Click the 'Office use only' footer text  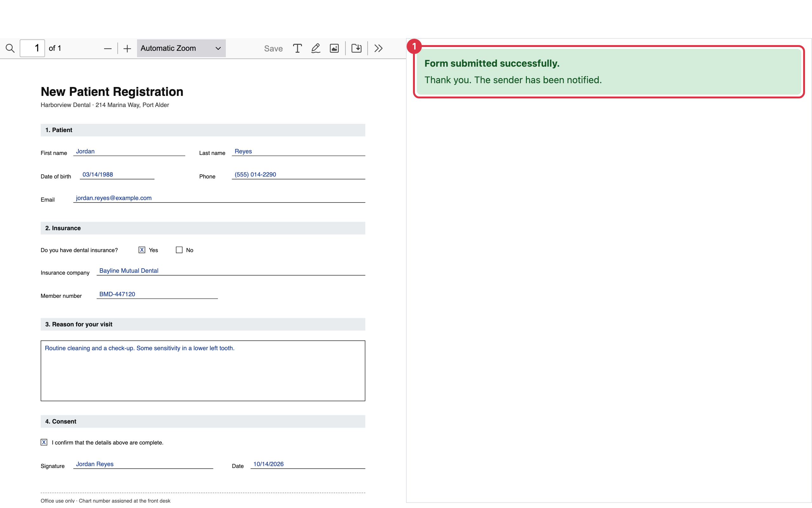tap(105, 501)
